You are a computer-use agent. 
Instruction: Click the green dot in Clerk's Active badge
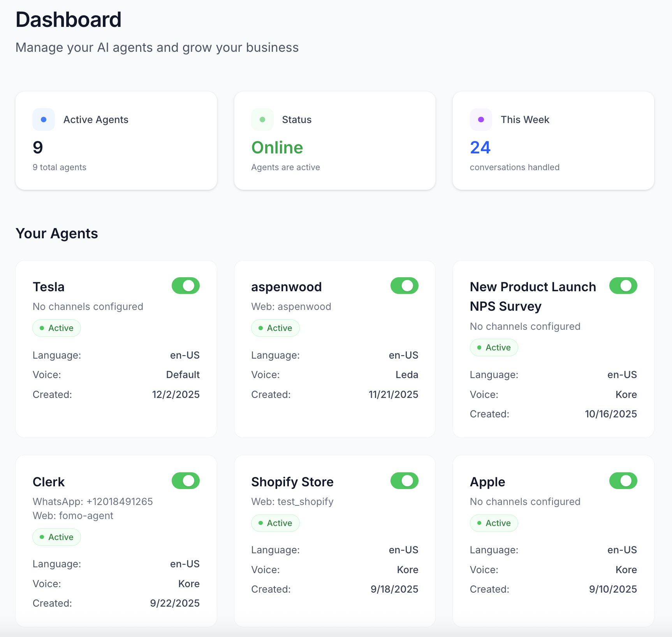point(42,537)
